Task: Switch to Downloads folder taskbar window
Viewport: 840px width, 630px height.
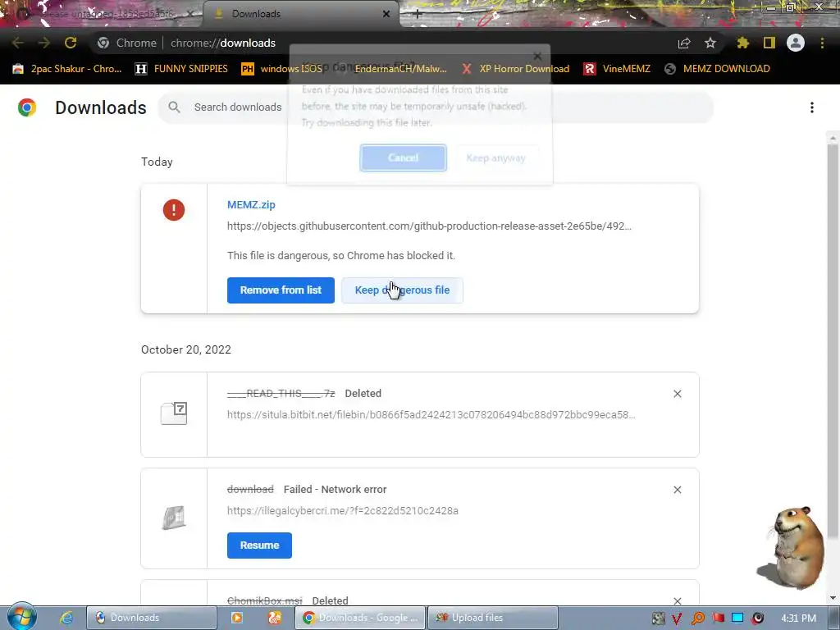Action: pos(151,618)
